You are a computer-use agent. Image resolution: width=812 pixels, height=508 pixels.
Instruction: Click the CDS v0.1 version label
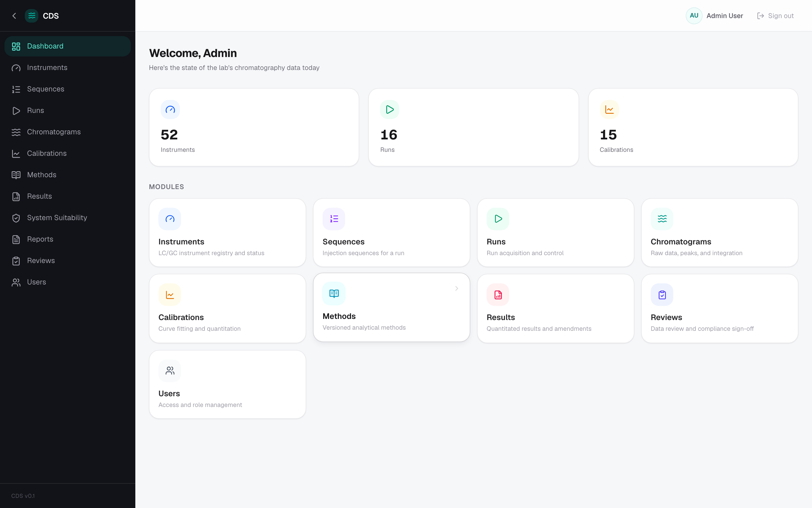[23, 496]
